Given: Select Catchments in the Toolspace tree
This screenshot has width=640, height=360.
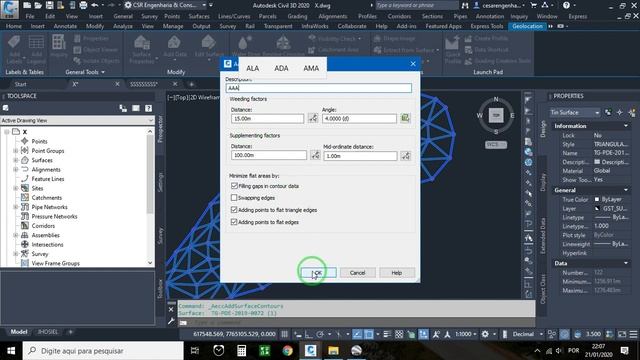Looking at the screenshot, I should (x=47, y=198).
